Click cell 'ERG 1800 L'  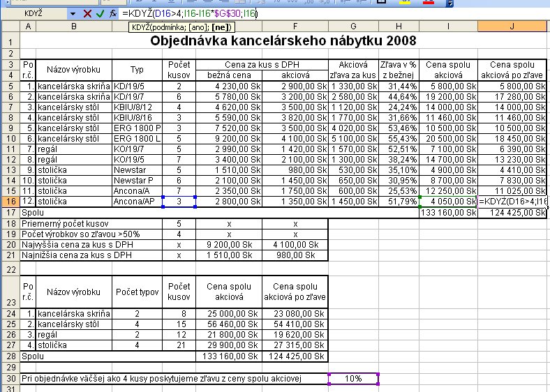pos(137,139)
